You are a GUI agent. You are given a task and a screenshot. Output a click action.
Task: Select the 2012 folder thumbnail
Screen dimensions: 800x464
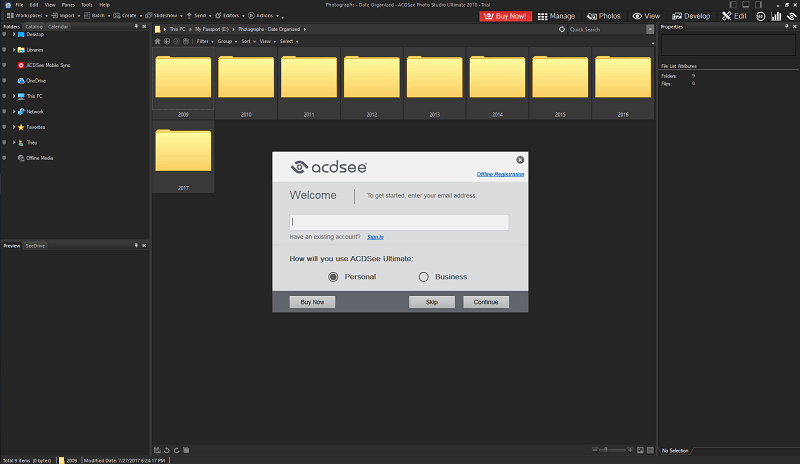(371, 84)
